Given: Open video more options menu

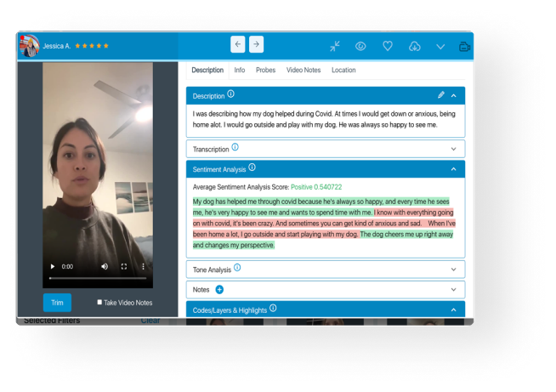Looking at the screenshot, I should coord(144,266).
